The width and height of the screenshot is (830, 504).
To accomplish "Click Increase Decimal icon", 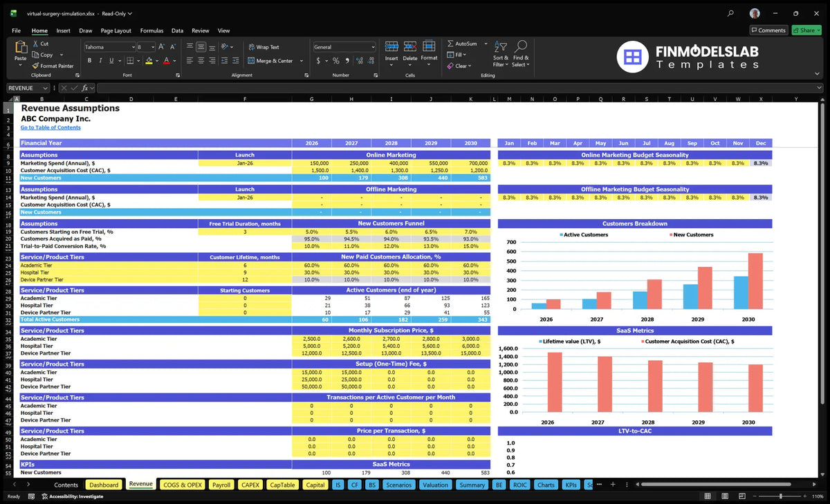I will [358, 61].
